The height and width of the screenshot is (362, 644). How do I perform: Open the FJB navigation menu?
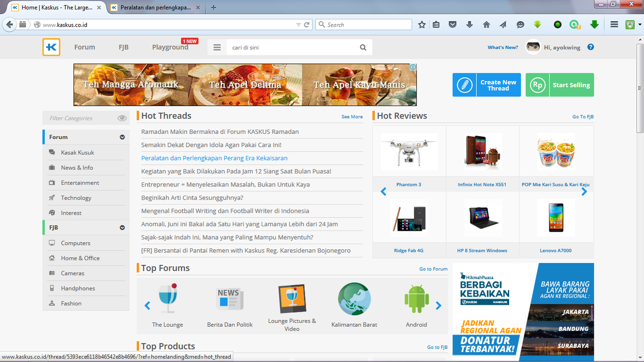click(x=124, y=47)
